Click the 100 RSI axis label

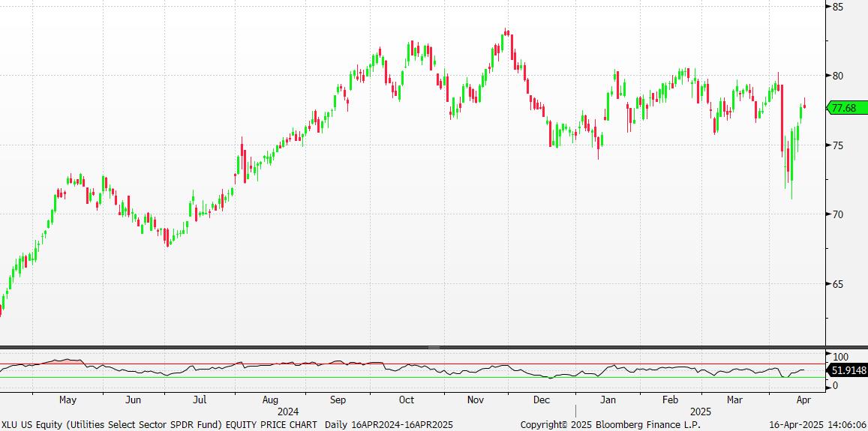tap(840, 357)
